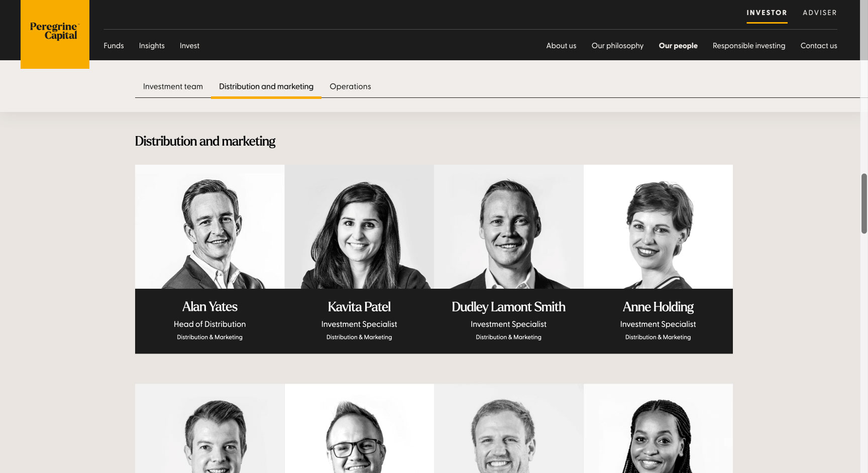Switch to the Adviser view
This screenshot has height=473, width=868.
820,13
